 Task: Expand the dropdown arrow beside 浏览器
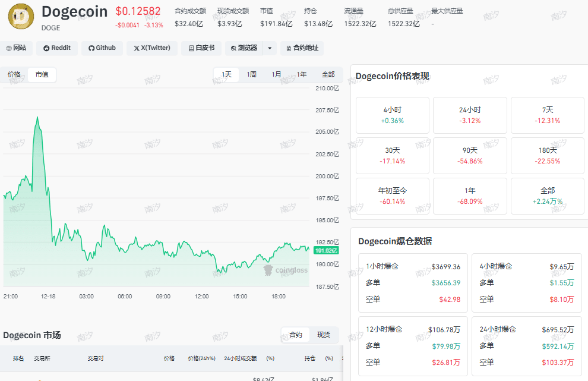coord(270,48)
